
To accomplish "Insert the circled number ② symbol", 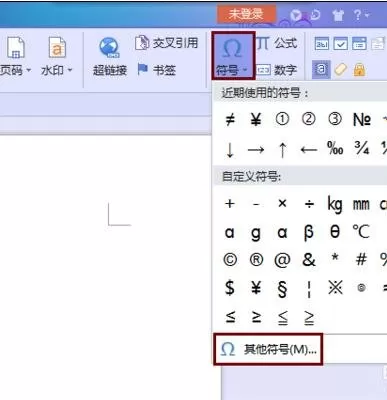I will point(308,119).
